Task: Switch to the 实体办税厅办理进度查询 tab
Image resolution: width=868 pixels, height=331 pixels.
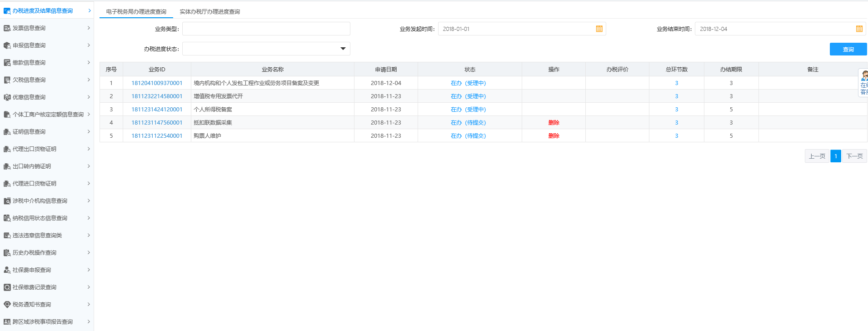Action: coord(210,12)
